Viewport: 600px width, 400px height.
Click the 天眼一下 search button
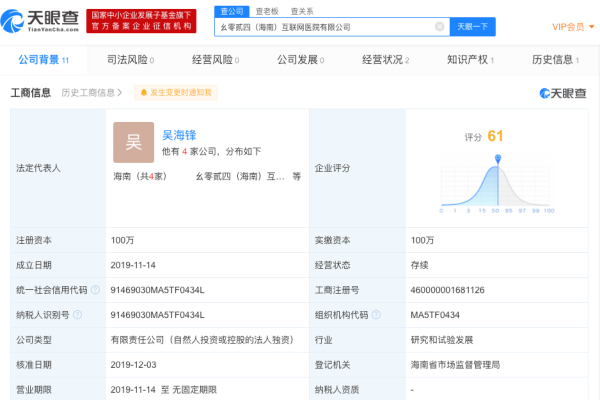click(x=473, y=27)
